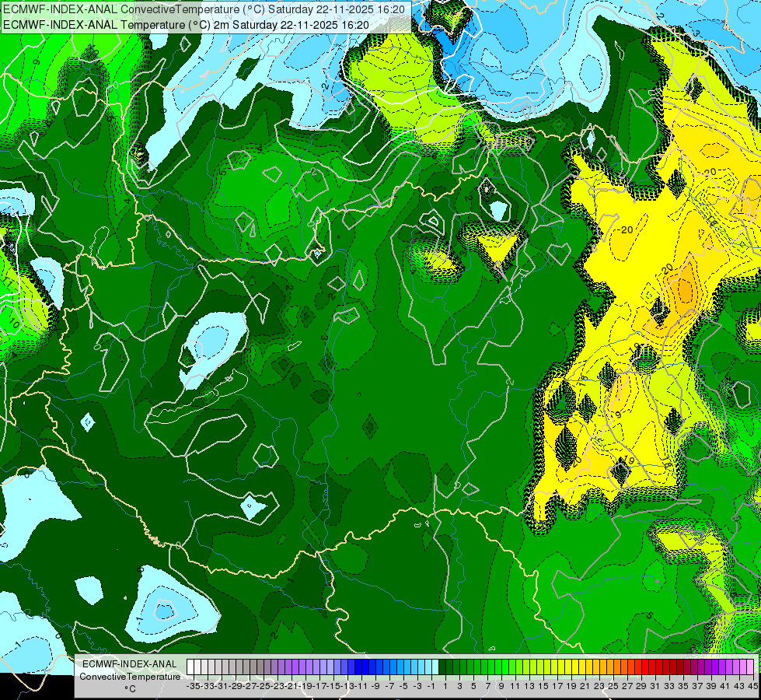Click the ECMWF-INDEX-ANAL legend label
Image resolution: width=761 pixels, height=700 pixels.
[x=130, y=664]
